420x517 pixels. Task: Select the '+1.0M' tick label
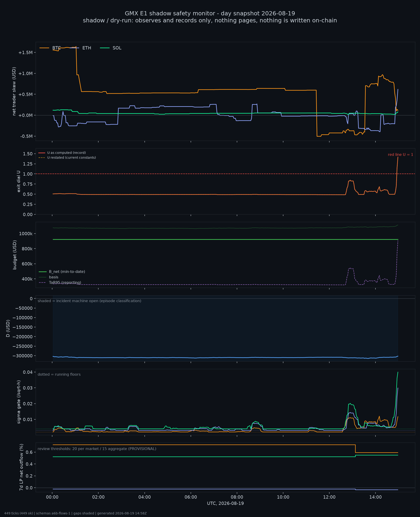pyautogui.click(x=25, y=74)
